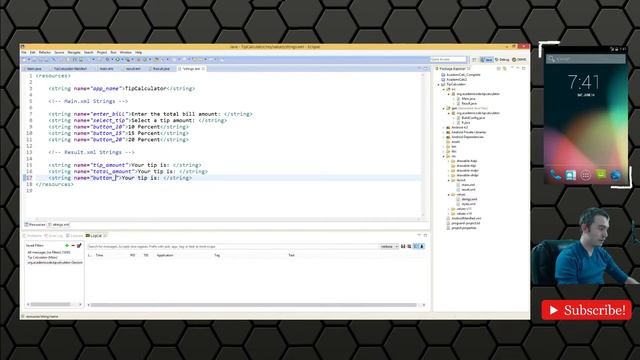The height and width of the screenshot is (360, 640).
Task: Open the Error Log view tab
Action: tap(54, 236)
